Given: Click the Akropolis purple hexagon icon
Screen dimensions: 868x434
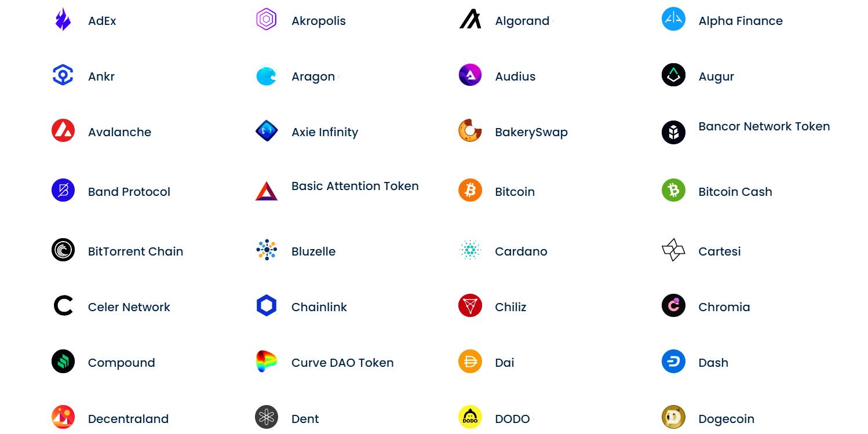Looking at the screenshot, I should click(x=266, y=19).
